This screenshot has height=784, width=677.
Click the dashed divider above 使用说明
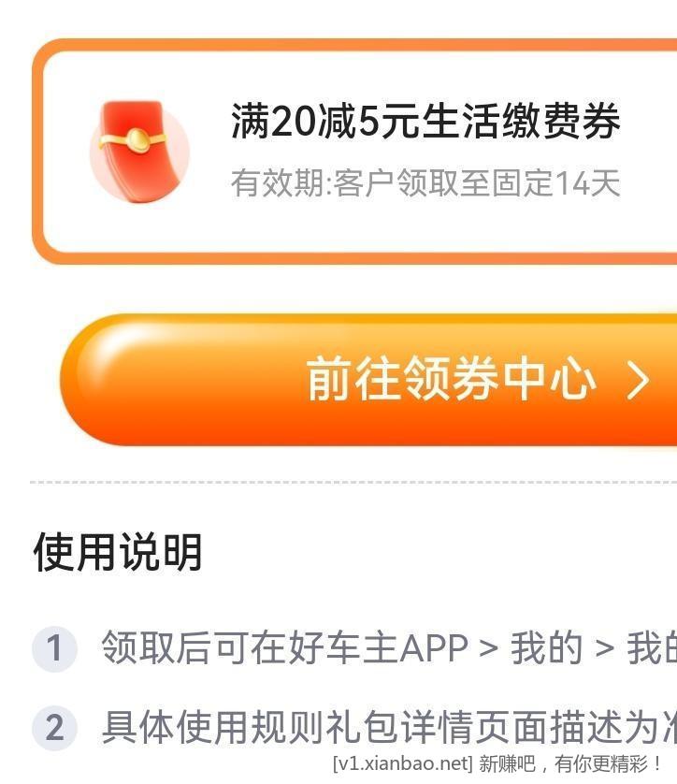353,483
